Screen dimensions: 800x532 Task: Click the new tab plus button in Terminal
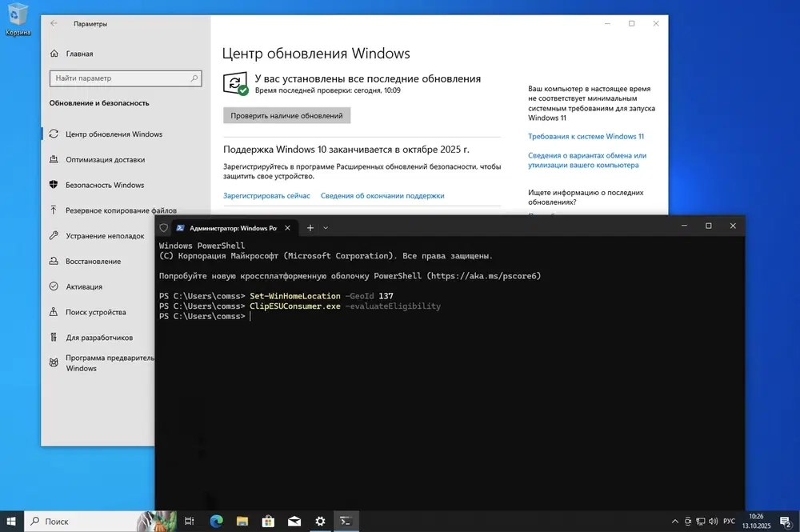click(310, 227)
